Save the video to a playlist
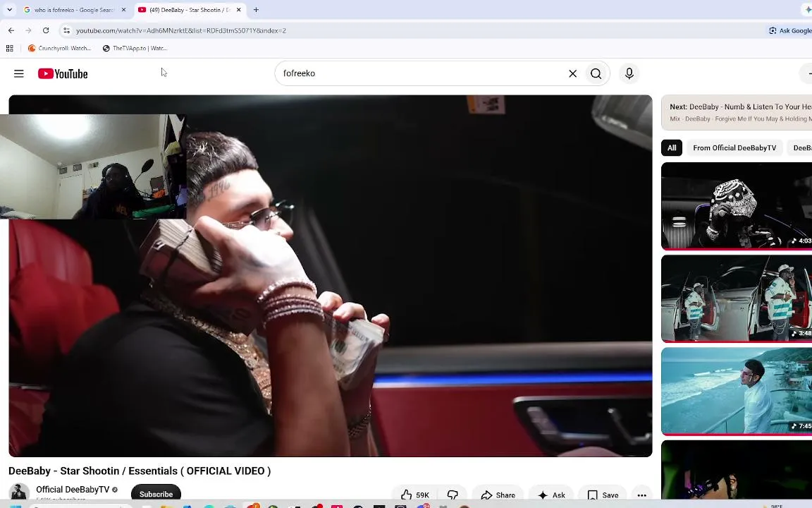The height and width of the screenshot is (508, 812). pyautogui.click(x=603, y=495)
